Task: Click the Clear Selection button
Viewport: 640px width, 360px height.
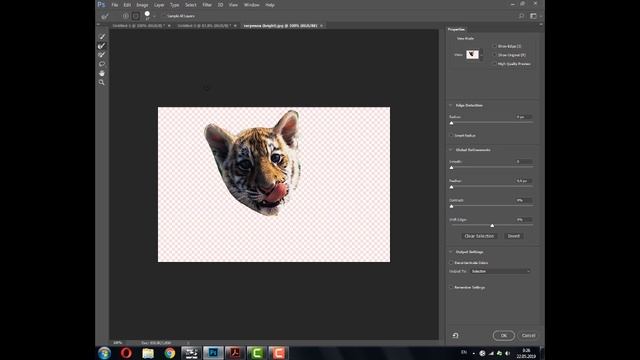Action: coord(479,236)
